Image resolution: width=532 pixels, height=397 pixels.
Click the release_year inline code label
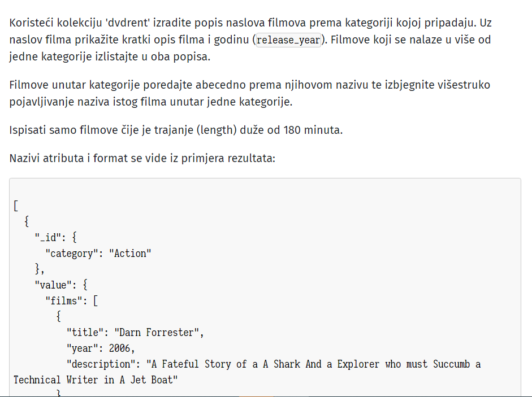tap(288, 40)
